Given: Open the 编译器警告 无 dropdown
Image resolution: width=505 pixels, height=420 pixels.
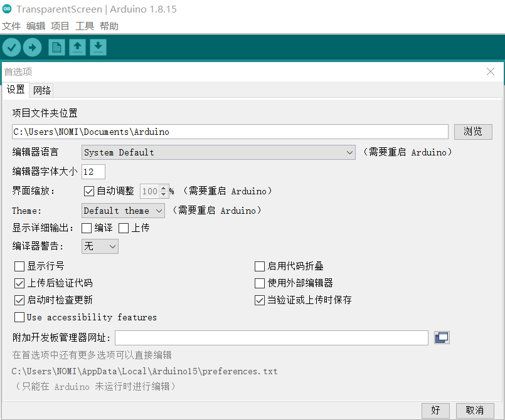Looking at the screenshot, I should 100,246.
